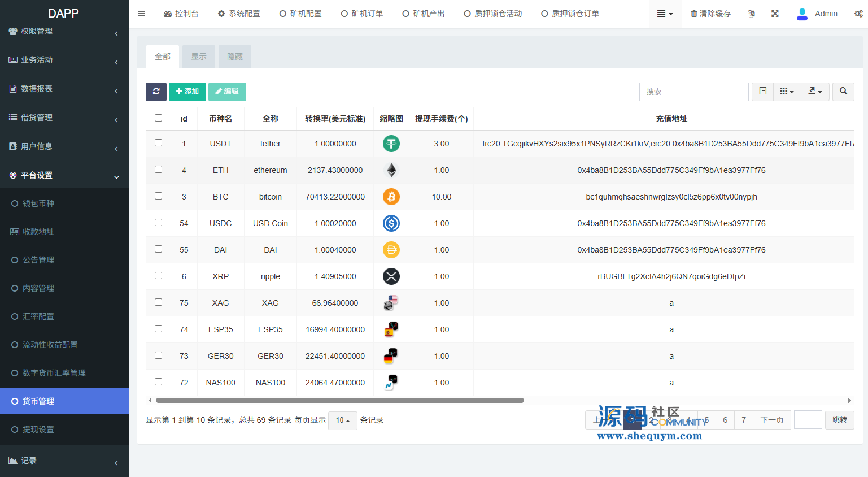Screen dimensions: 868x477
Task: Open the page size dropdown showing 10
Action: [x=342, y=420]
